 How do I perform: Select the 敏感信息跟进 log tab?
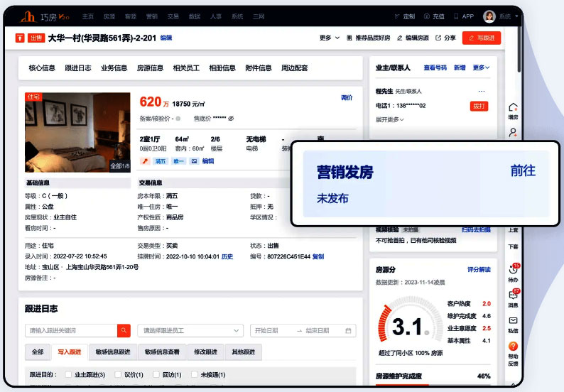click(x=113, y=352)
